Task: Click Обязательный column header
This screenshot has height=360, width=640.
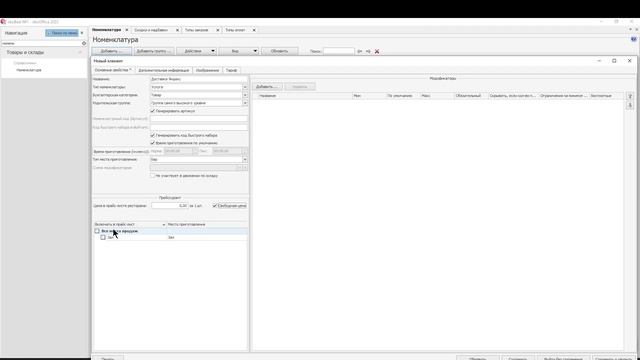Action: [471, 96]
